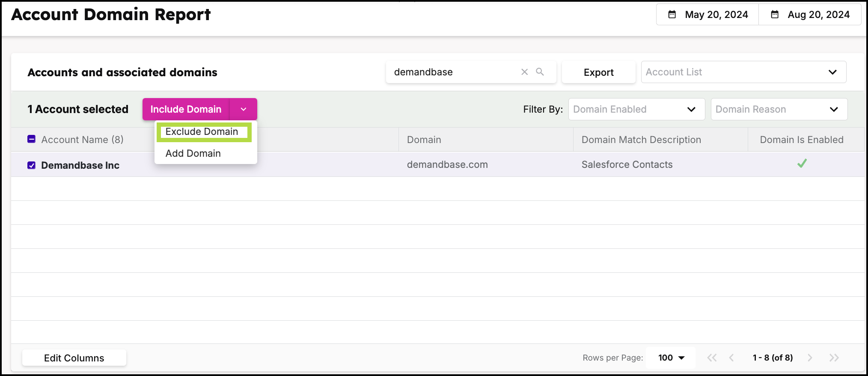Image resolution: width=868 pixels, height=376 pixels.
Task: Click the magnifier search icon
Action: tap(540, 72)
